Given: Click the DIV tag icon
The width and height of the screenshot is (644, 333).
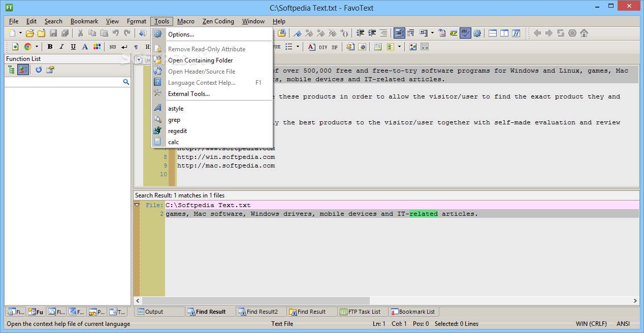Looking at the screenshot, I should pos(323,47).
